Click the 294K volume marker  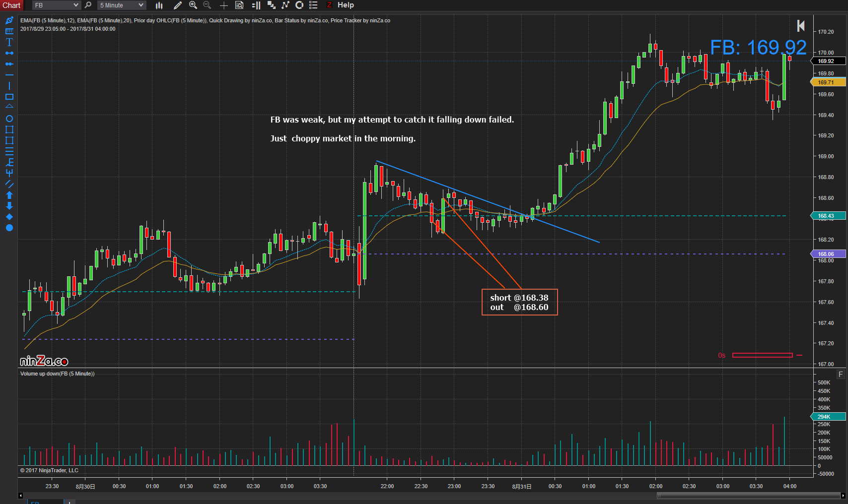pos(828,417)
